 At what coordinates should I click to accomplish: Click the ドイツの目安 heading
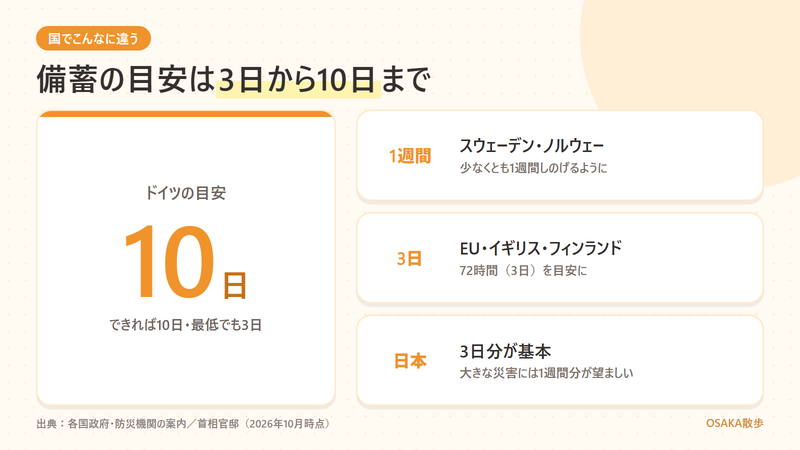pyautogui.click(x=186, y=193)
